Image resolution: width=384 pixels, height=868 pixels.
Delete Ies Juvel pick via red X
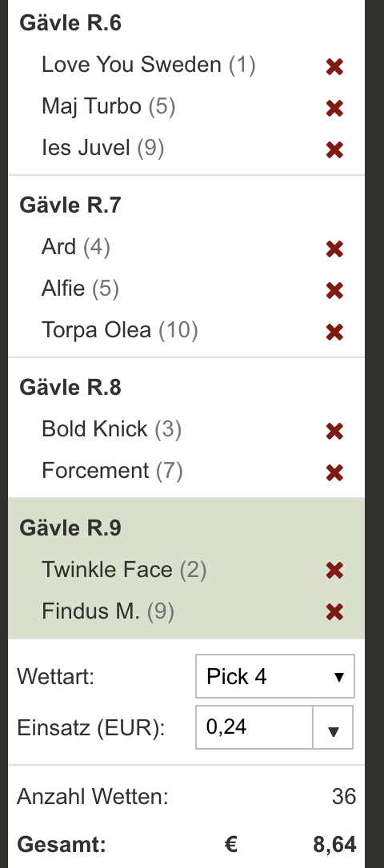(x=334, y=150)
